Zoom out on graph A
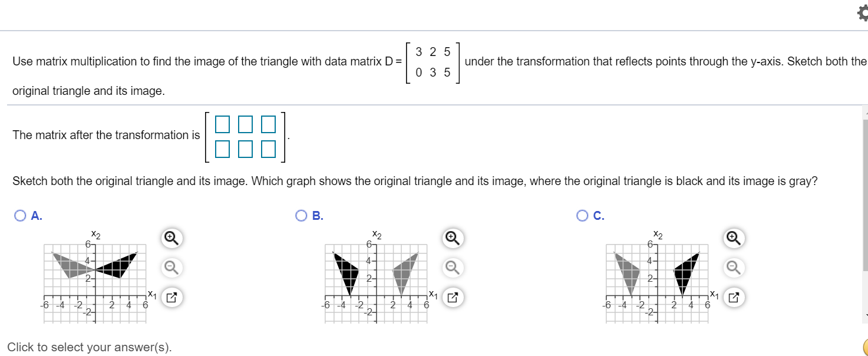 [171, 267]
